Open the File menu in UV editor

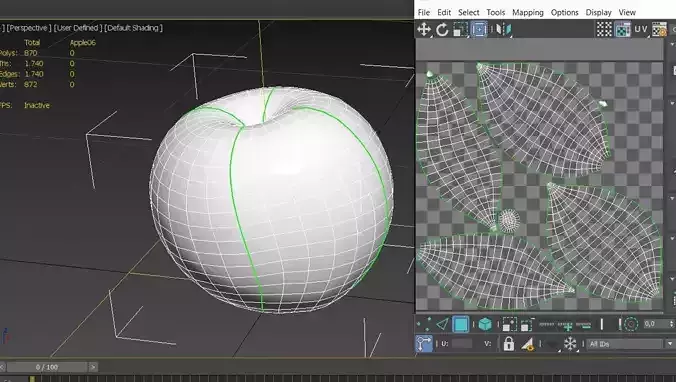click(x=424, y=13)
